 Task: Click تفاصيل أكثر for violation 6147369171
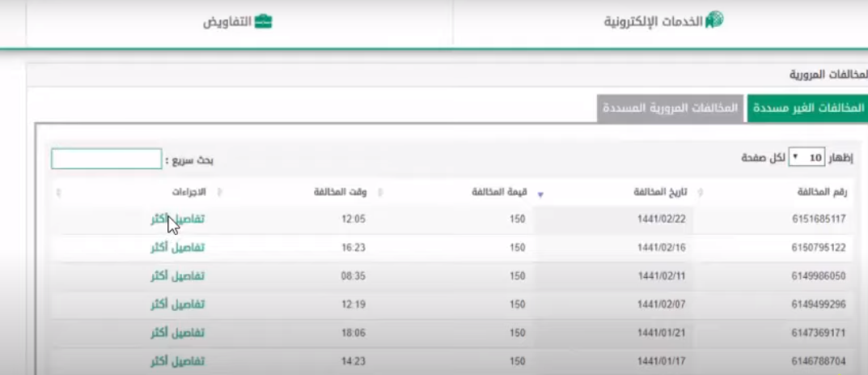point(177,333)
